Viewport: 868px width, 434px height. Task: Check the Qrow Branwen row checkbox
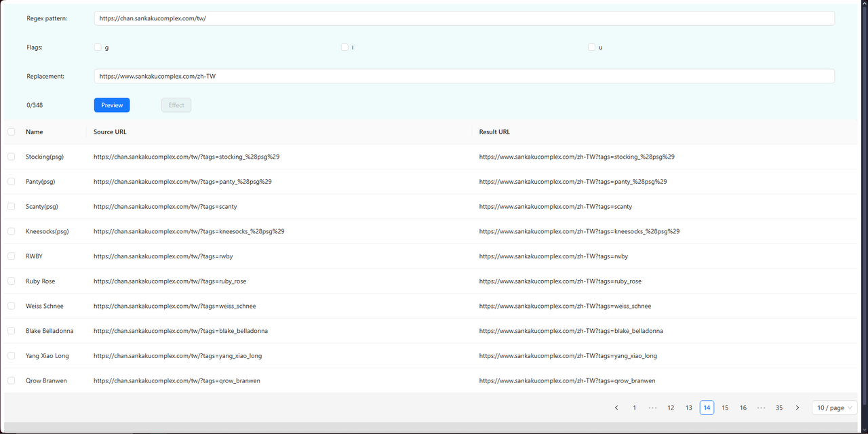coord(11,380)
